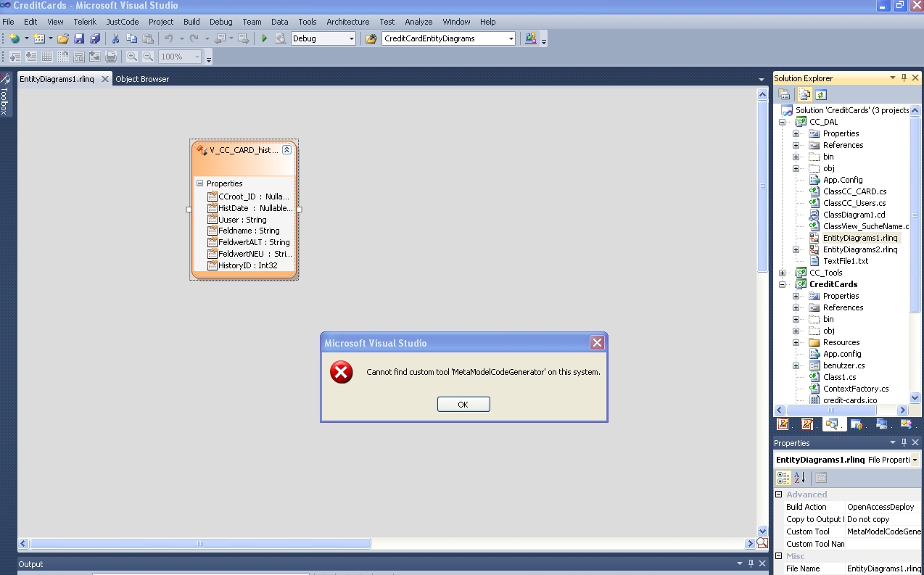Click the Paste toolbar icon
Screen dimensions: 924x575
pyautogui.click(x=148, y=38)
